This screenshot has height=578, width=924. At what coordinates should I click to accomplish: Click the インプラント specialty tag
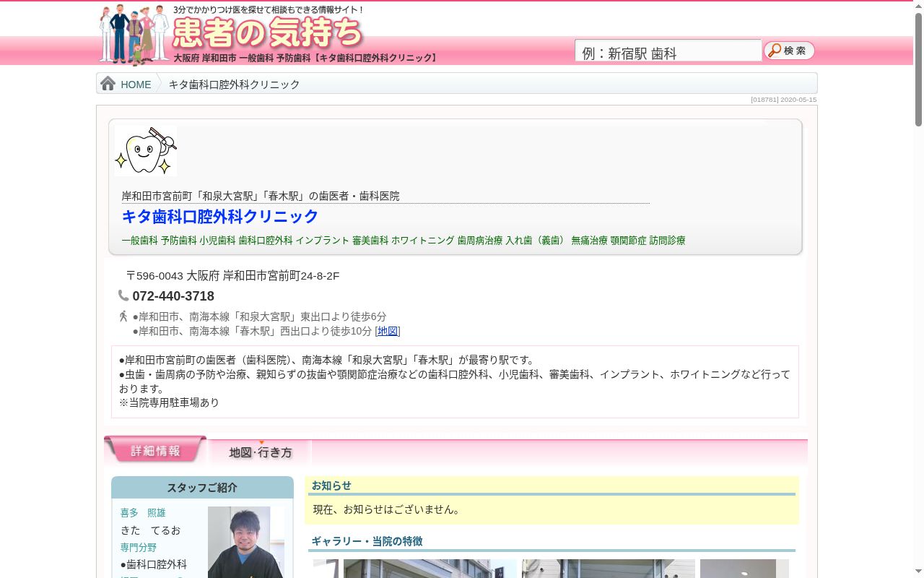(x=322, y=241)
